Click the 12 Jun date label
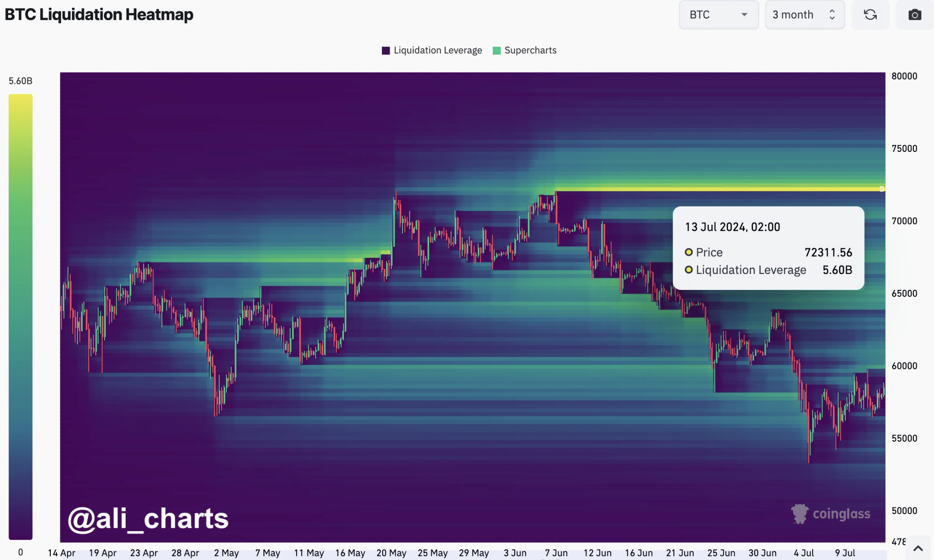The width and height of the screenshot is (934, 560). 598,553
